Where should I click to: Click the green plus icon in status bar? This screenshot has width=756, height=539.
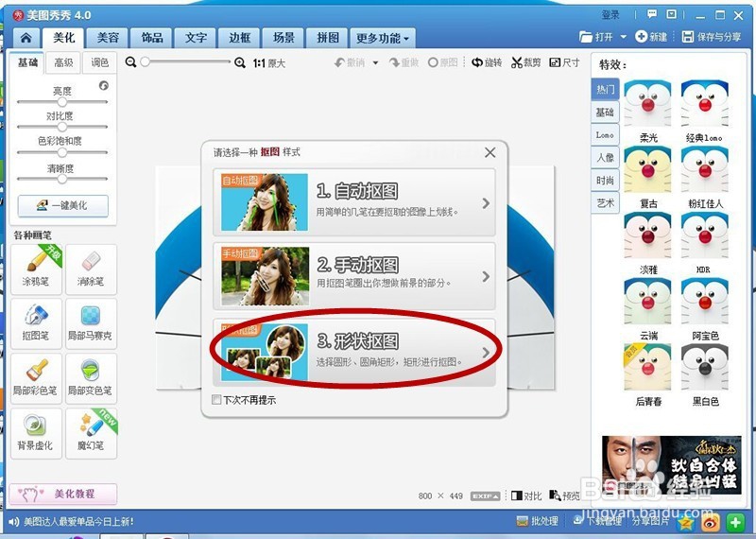click(735, 522)
